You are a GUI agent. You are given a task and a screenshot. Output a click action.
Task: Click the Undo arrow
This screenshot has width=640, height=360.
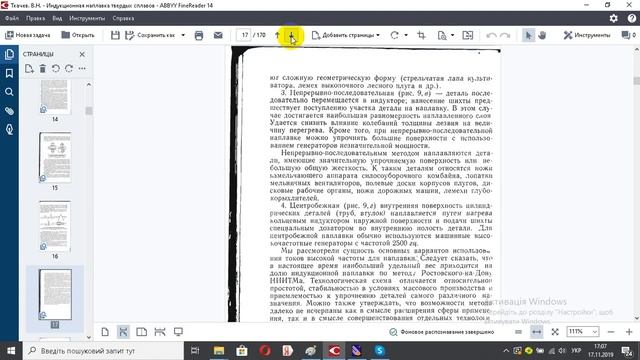pos(491,36)
